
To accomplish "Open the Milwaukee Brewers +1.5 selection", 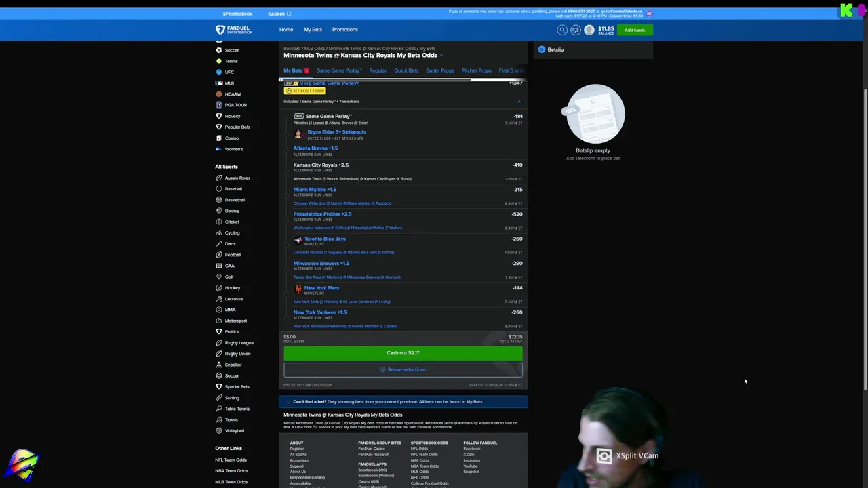I will pos(321,264).
